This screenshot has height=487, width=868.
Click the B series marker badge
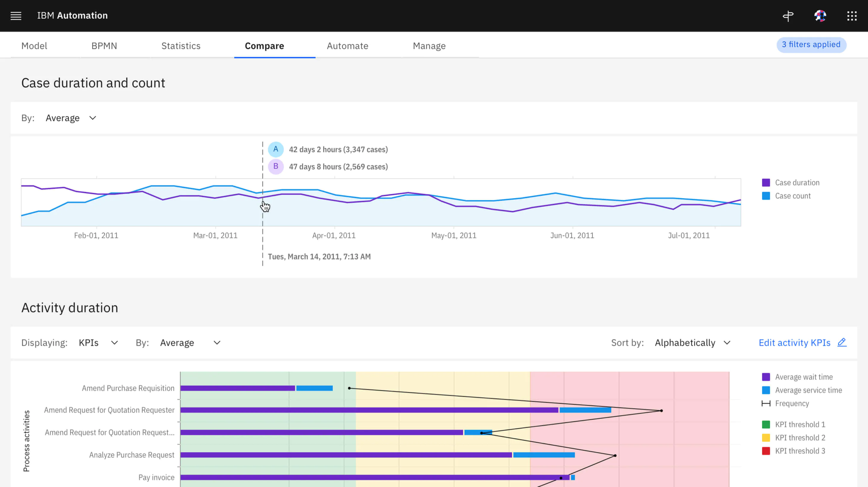click(276, 167)
